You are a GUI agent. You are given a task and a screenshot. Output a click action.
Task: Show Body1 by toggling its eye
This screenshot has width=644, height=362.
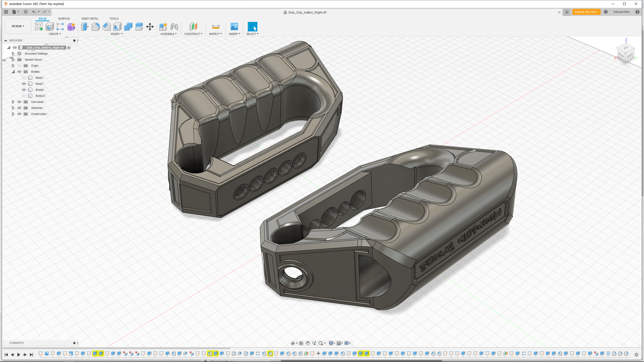[x=24, y=78]
